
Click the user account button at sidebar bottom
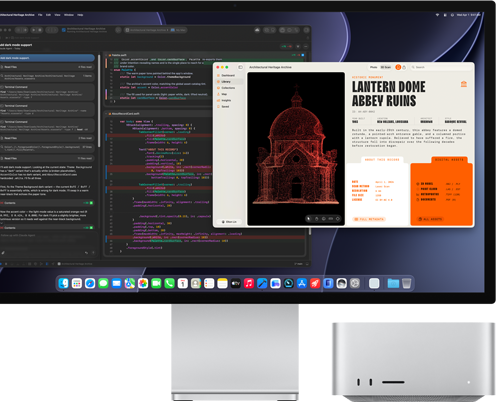(x=229, y=222)
